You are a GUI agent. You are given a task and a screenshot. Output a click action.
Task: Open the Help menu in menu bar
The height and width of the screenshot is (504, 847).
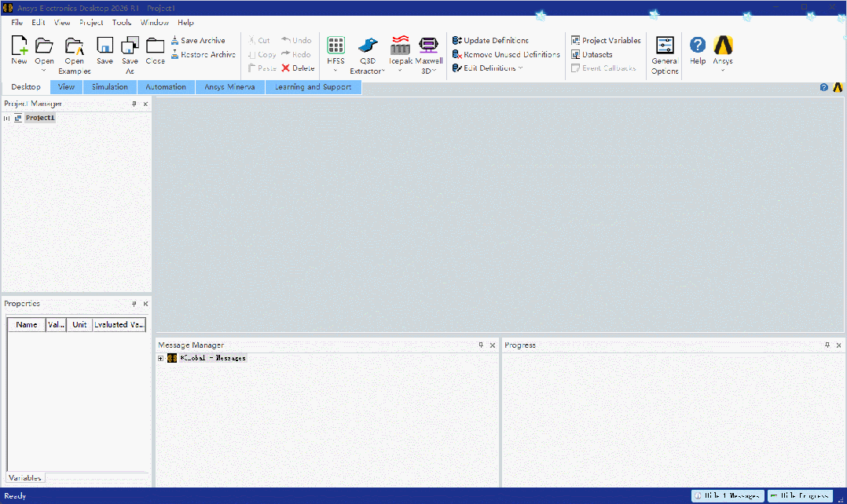click(x=185, y=23)
